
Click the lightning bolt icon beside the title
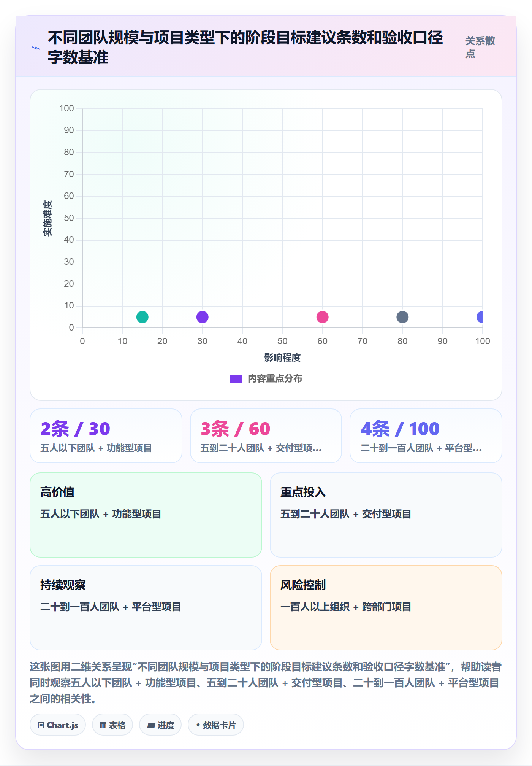(x=36, y=48)
